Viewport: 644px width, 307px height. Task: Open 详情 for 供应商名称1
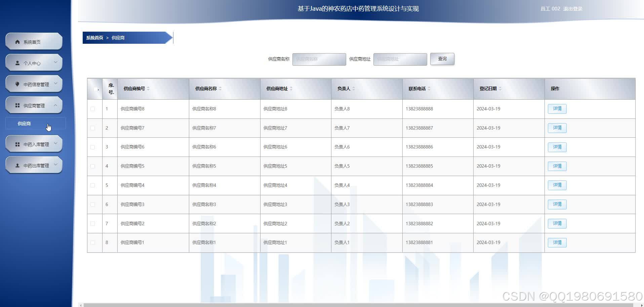557,243
